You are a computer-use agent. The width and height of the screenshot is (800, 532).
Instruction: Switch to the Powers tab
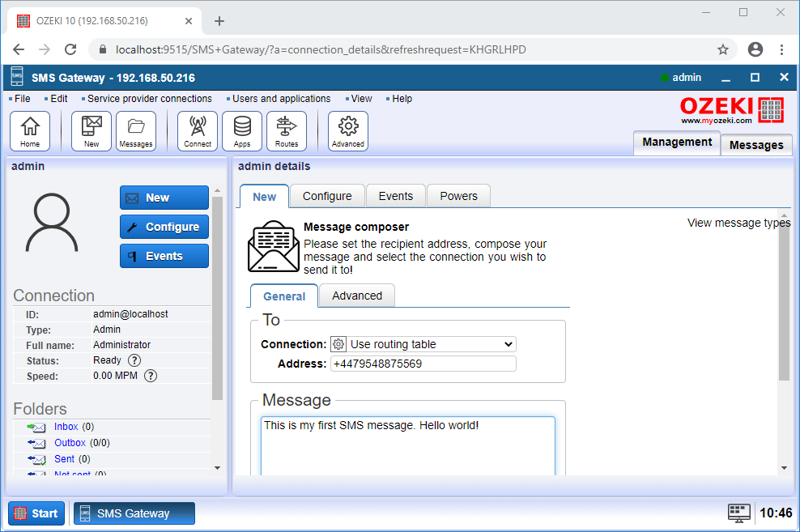click(x=458, y=196)
